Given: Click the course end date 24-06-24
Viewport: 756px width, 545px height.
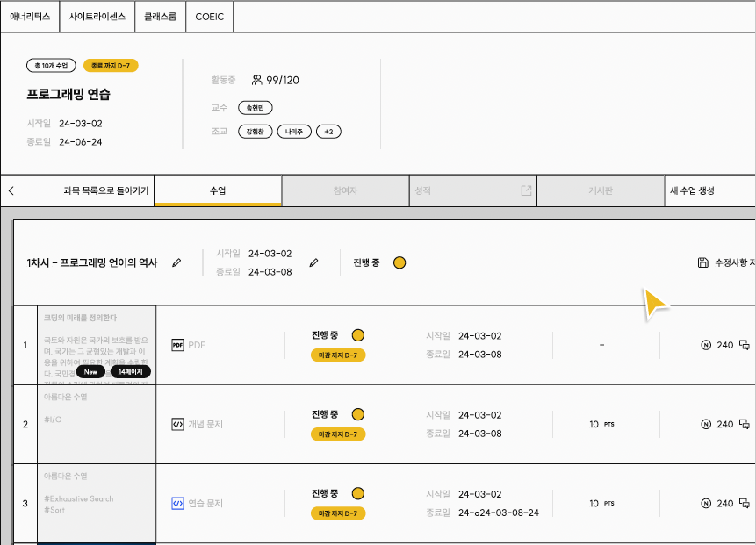Looking at the screenshot, I should (x=81, y=141).
